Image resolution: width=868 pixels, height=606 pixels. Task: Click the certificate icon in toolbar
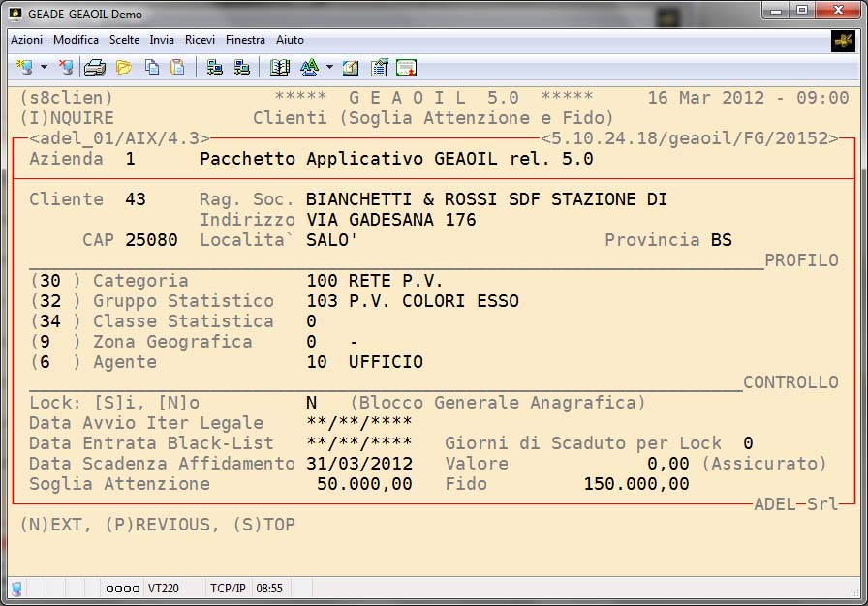tap(406, 68)
